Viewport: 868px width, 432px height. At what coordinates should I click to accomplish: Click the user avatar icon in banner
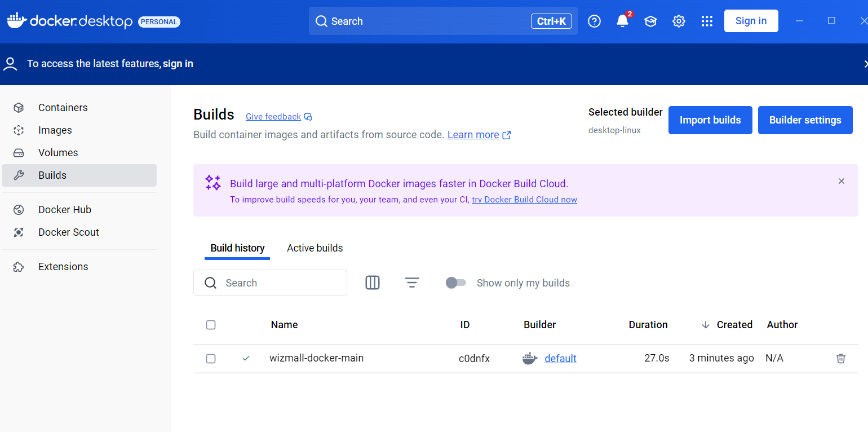10,64
